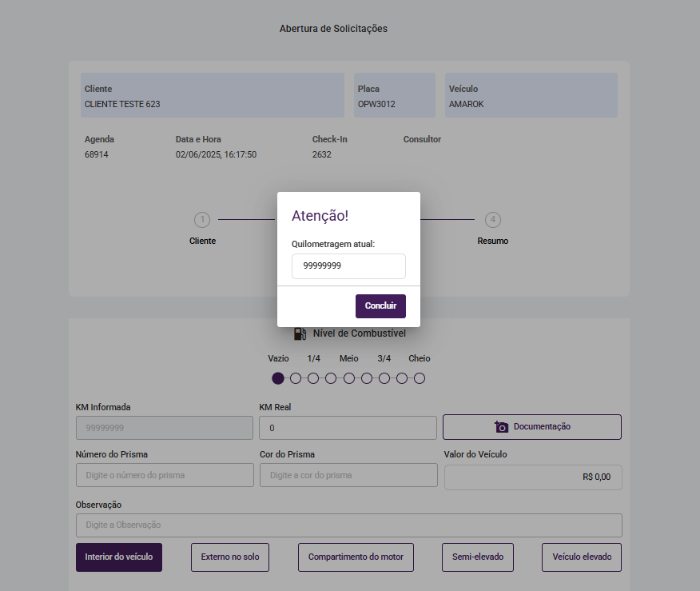
Task: Select the Cheio fuel level
Action: 420,378
